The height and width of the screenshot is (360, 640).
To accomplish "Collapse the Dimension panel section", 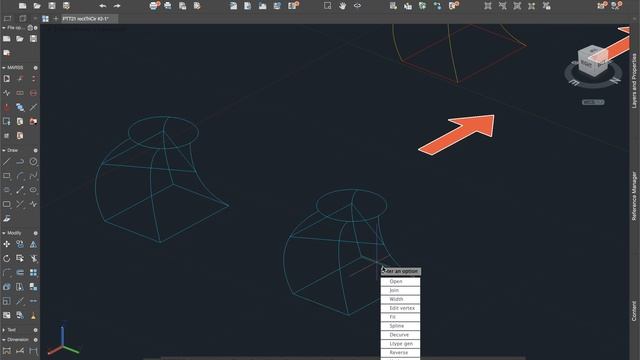I will click(4, 340).
